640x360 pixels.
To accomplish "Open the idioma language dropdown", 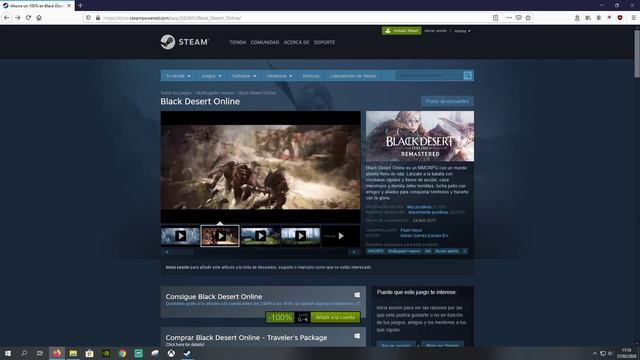I will click(462, 31).
